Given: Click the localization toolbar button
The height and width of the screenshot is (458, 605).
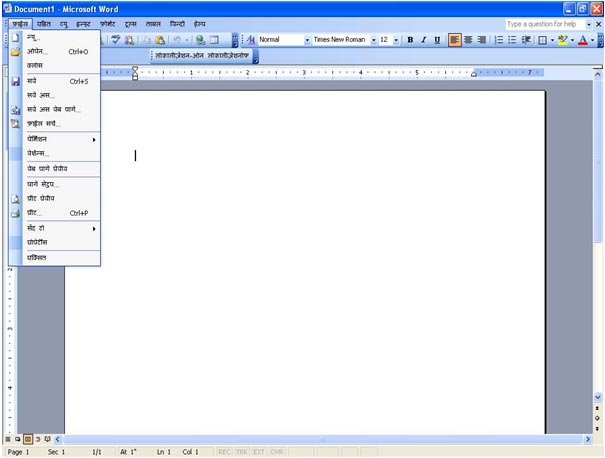Looking at the screenshot, I should click(203, 56).
